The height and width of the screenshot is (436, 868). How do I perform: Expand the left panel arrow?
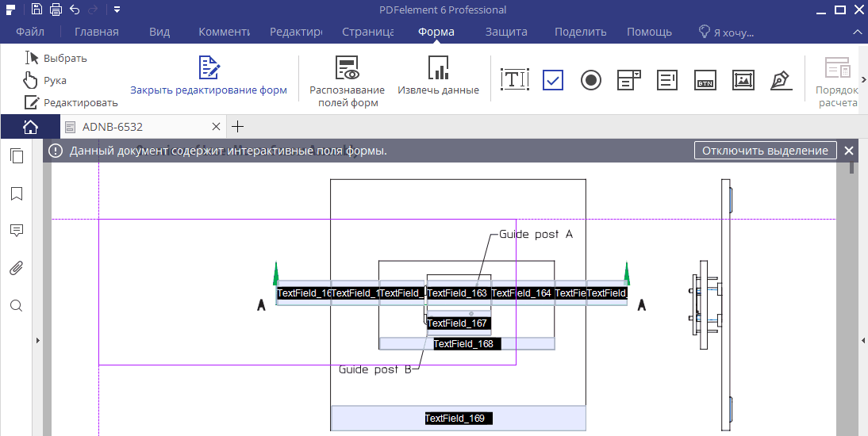pyautogui.click(x=36, y=340)
